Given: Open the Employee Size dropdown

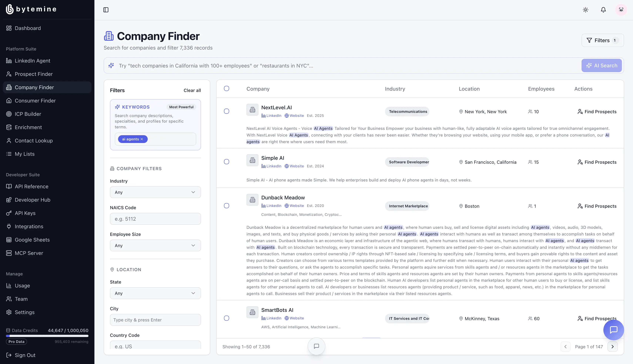Looking at the screenshot, I should (155, 245).
